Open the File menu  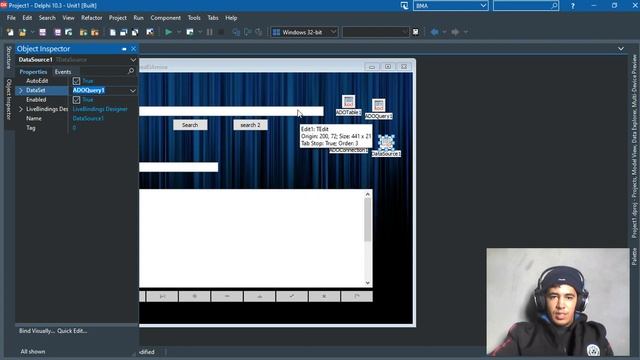pos(11,18)
